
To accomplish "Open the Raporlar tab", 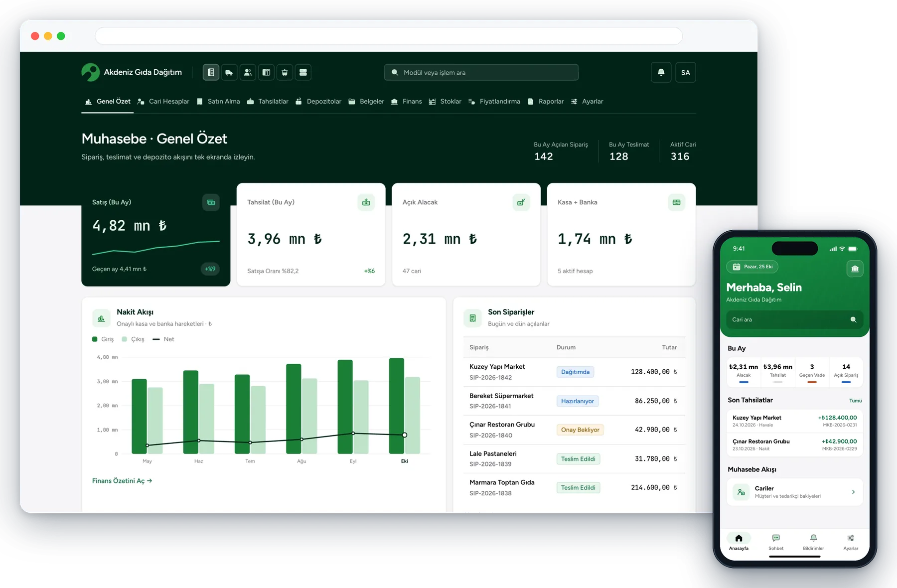I will click(546, 101).
